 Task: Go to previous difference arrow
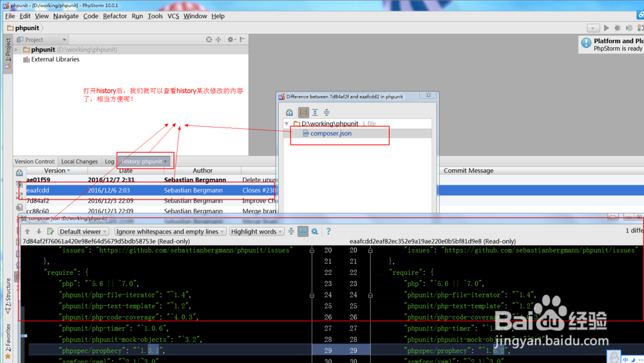tap(28, 232)
